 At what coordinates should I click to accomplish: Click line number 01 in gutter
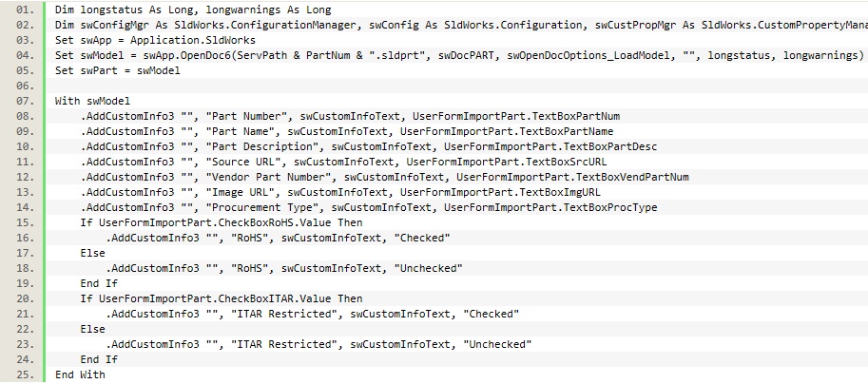click(x=26, y=10)
